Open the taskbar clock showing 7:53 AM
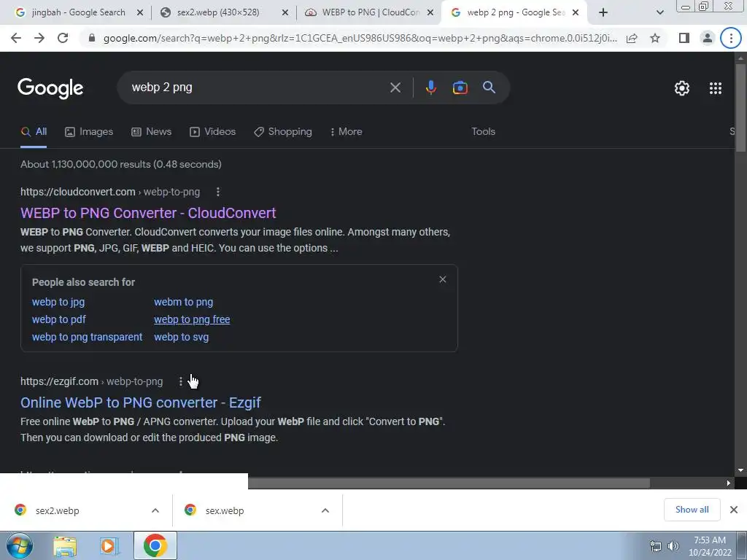Screen dimensions: 747x560 [709, 546]
